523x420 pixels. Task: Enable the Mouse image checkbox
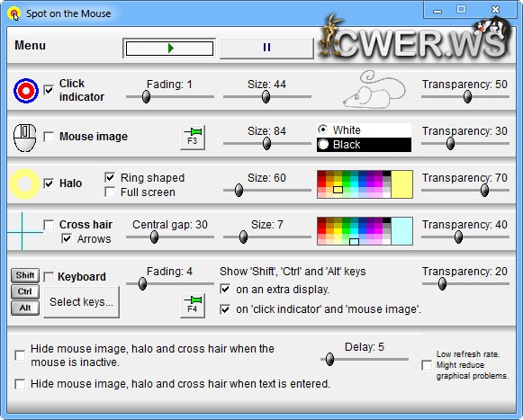[x=49, y=137]
